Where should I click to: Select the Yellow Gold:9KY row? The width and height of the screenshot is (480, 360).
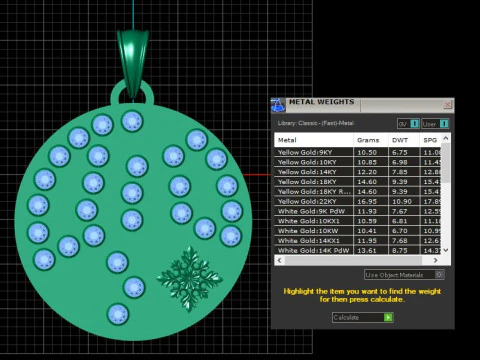tap(358, 152)
